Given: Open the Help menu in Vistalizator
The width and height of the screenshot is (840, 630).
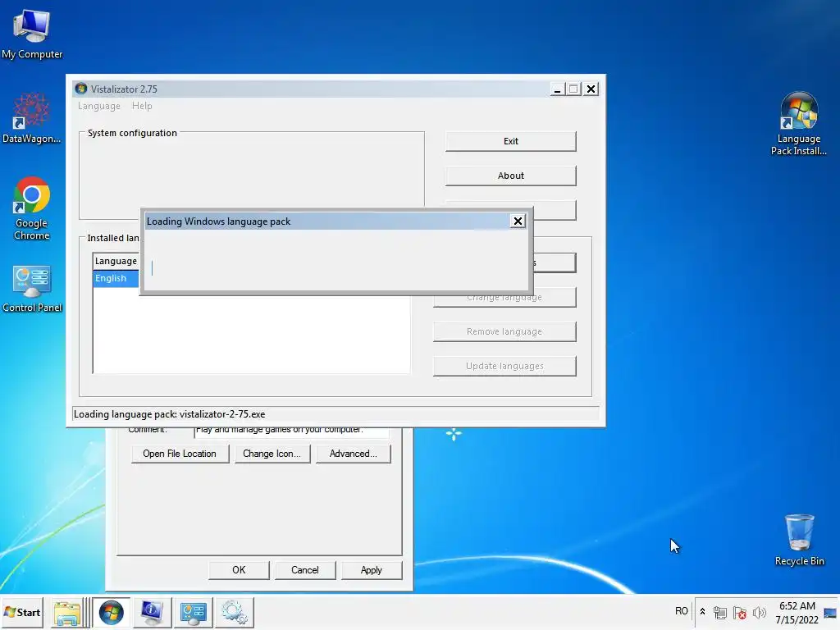Looking at the screenshot, I should tap(142, 106).
